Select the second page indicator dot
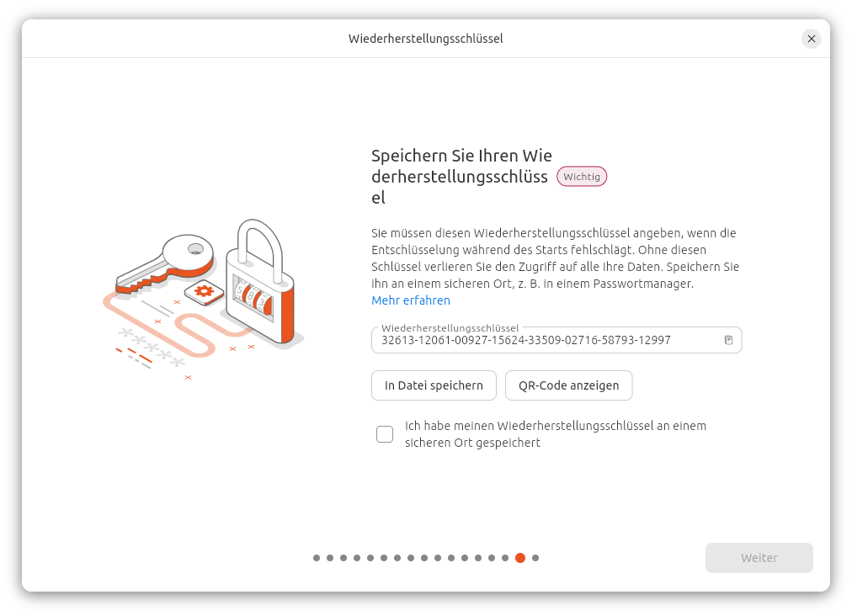The image size is (852, 616). [330, 558]
